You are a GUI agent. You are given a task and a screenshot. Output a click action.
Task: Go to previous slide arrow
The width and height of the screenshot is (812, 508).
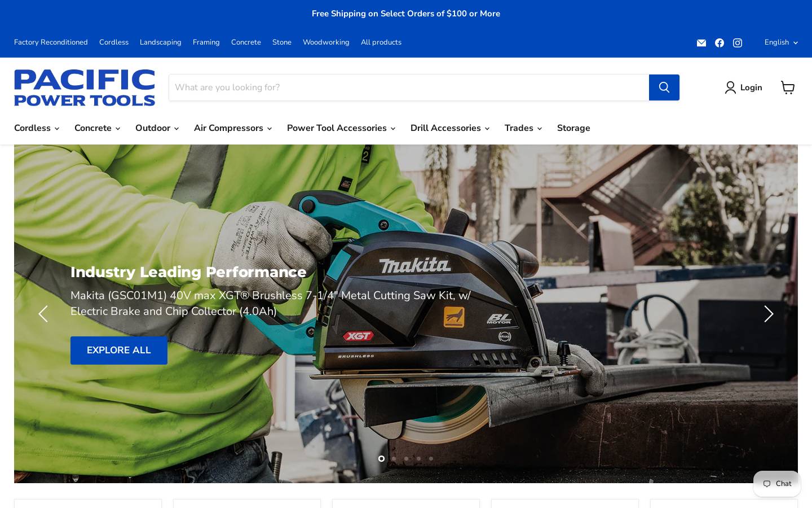tap(43, 314)
